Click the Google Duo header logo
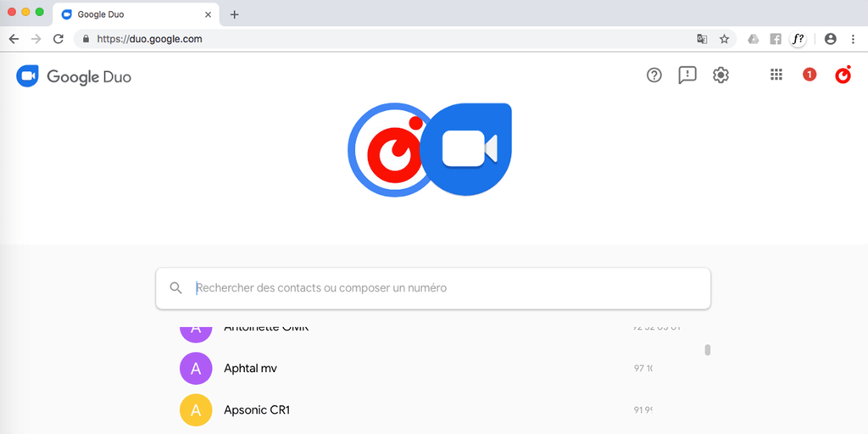 pyautogui.click(x=74, y=76)
